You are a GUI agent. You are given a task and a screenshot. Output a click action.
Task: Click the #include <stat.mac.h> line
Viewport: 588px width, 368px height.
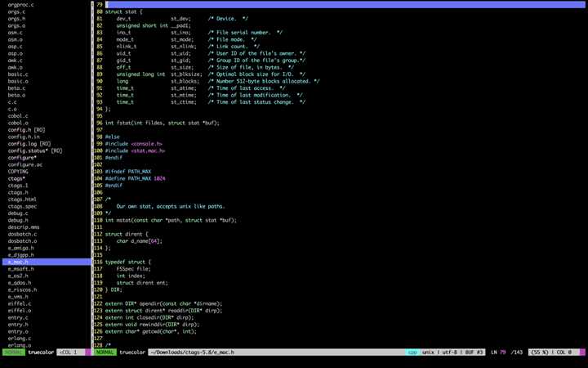click(x=135, y=150)
